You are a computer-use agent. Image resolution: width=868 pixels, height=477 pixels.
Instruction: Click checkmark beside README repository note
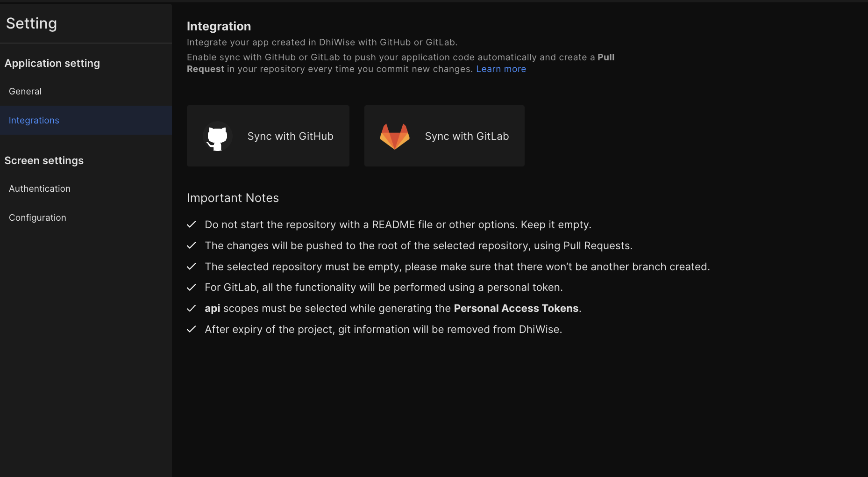click(x=191, y=224)
